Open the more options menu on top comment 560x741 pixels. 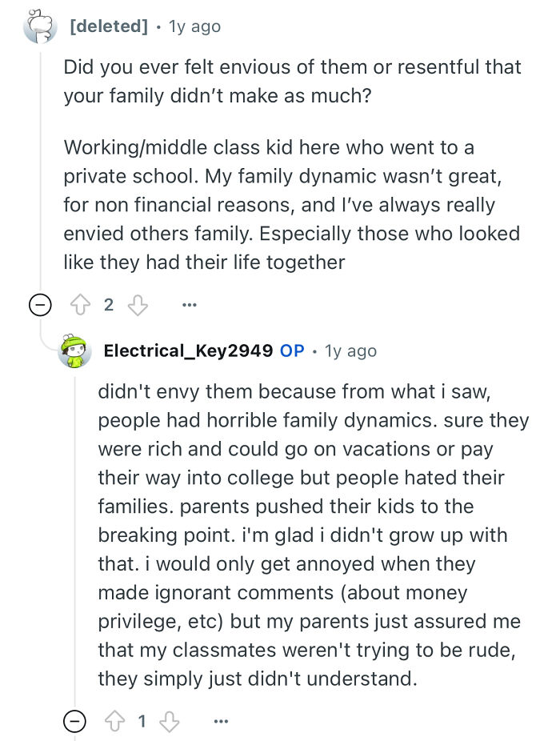[190, 305]
